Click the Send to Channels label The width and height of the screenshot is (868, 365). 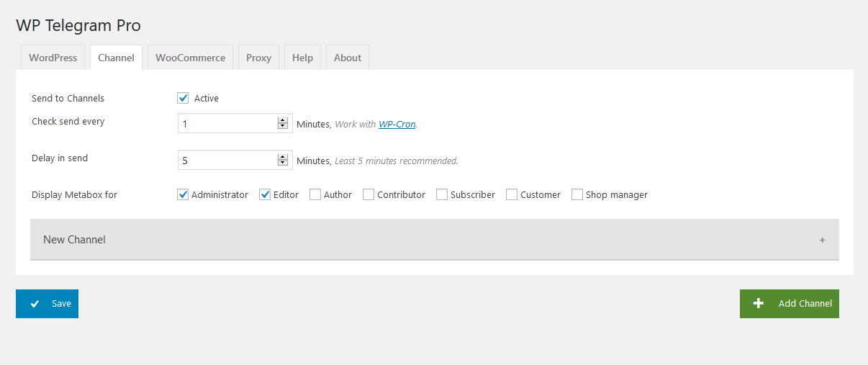pos(68,98)
